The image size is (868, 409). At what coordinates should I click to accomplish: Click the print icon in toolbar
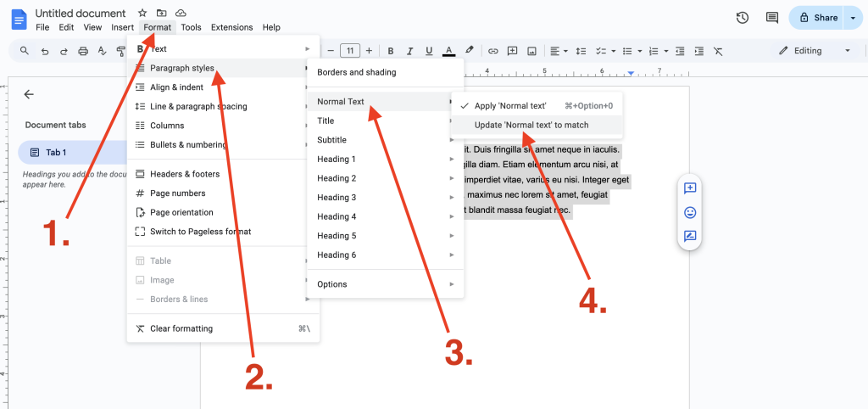83,51
